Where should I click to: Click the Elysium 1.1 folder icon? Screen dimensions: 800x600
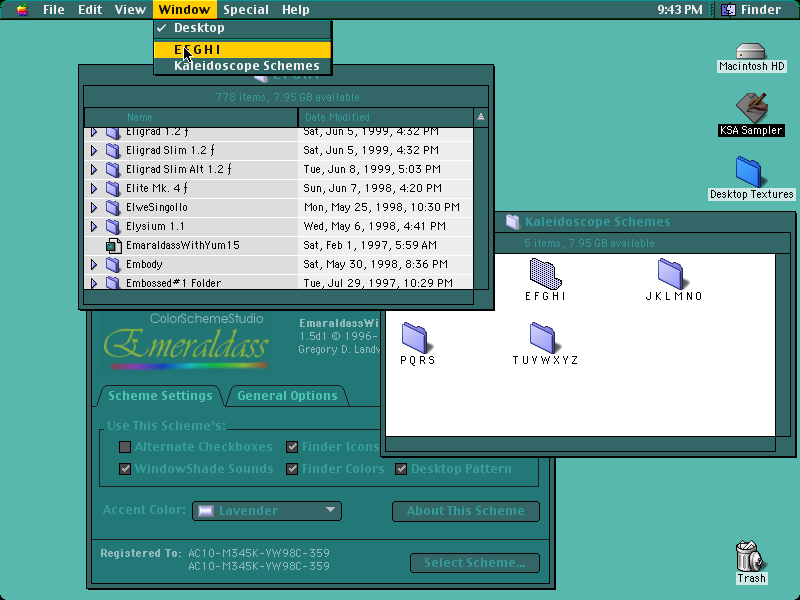[x=113, y=226]
